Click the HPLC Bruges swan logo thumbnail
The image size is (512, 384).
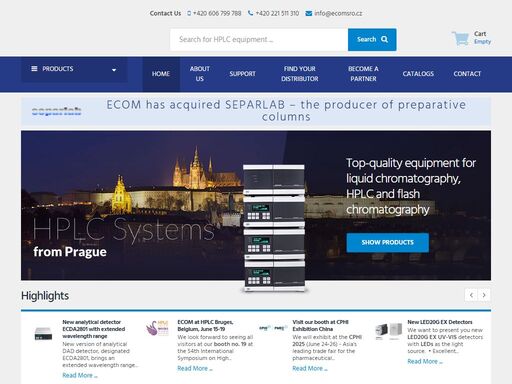pos(157,328)
